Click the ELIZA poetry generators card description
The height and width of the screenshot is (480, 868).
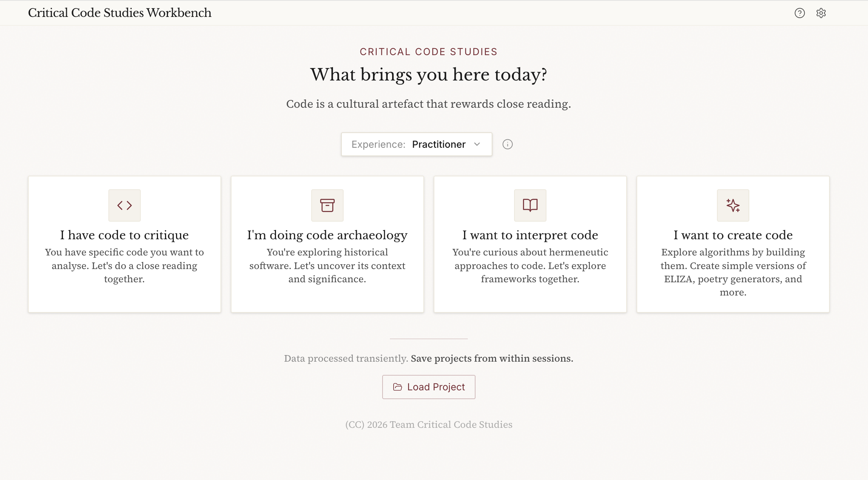coord(733,272)
